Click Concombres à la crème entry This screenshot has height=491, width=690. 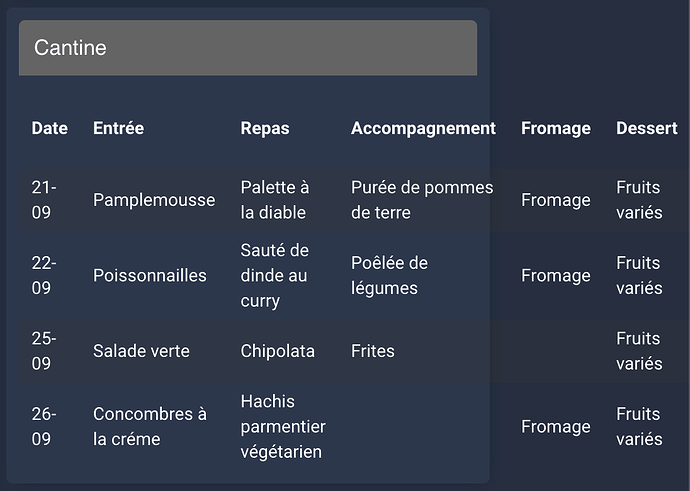(150, 426)
